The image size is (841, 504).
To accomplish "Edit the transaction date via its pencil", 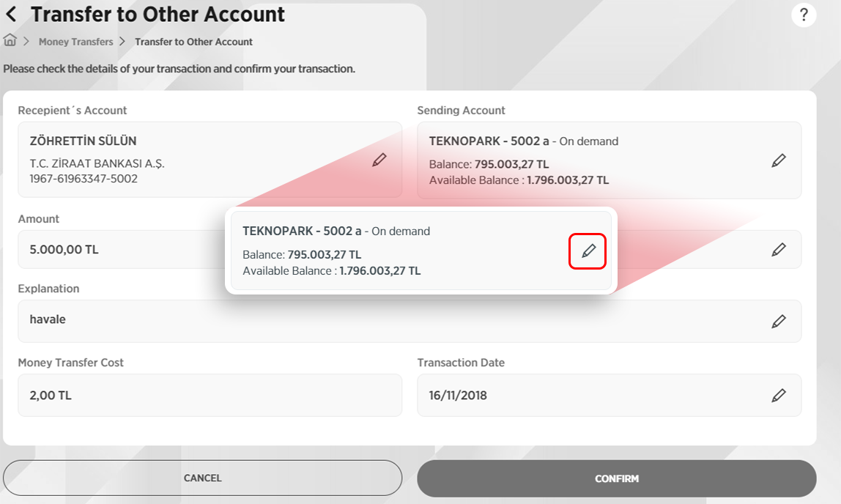I will 779,396.
